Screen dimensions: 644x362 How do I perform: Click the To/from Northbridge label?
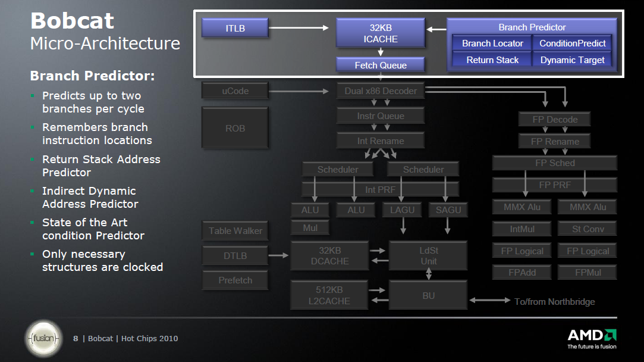[554, 302]
